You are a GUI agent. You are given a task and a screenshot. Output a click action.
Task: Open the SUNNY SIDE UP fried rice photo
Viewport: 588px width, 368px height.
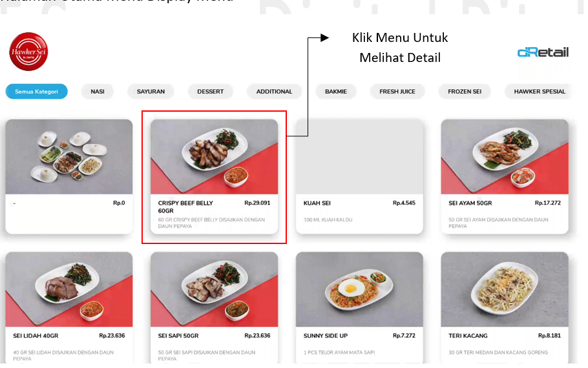pyautogui.click(x=359, y=289)
